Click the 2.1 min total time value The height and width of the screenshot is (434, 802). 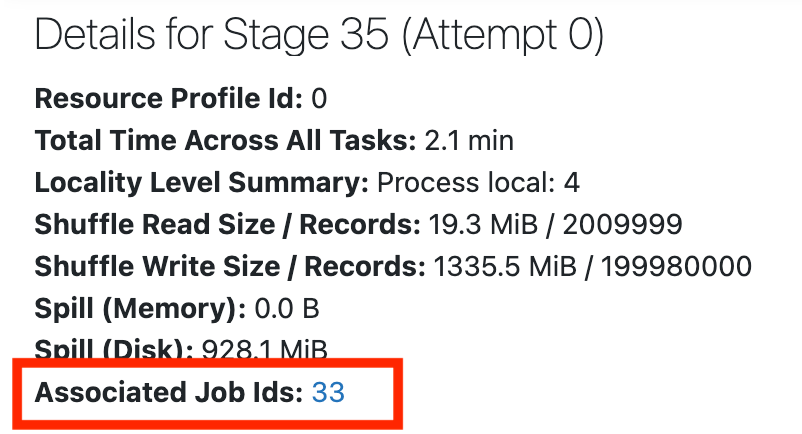click(x=468, y=141)
